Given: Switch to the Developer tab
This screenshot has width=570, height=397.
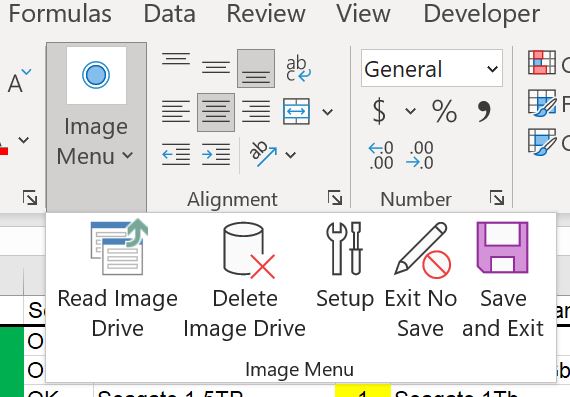Looking at the screenshot, I should [x=482, y=14].
